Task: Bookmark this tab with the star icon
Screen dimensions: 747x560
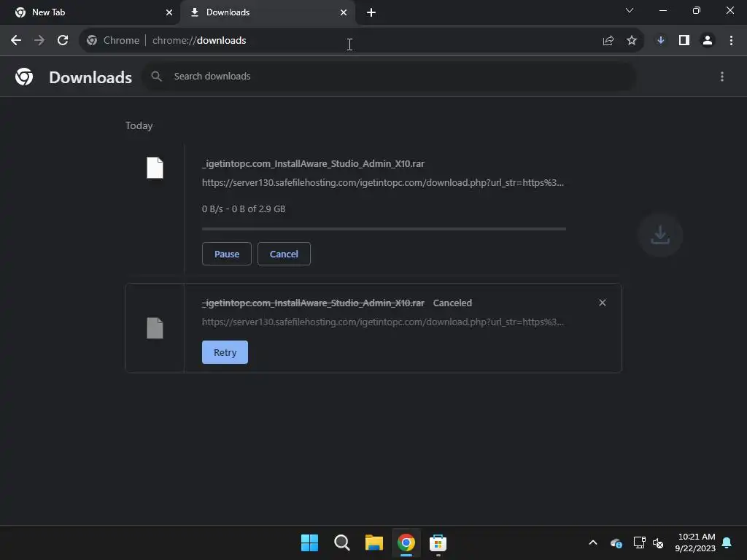Action: tap(632, 41)
